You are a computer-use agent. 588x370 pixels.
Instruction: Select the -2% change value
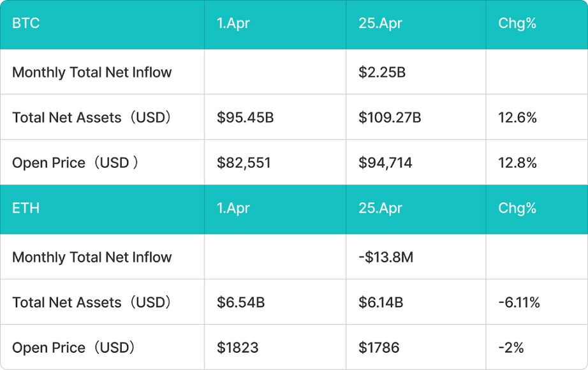[x=511, y=348]
